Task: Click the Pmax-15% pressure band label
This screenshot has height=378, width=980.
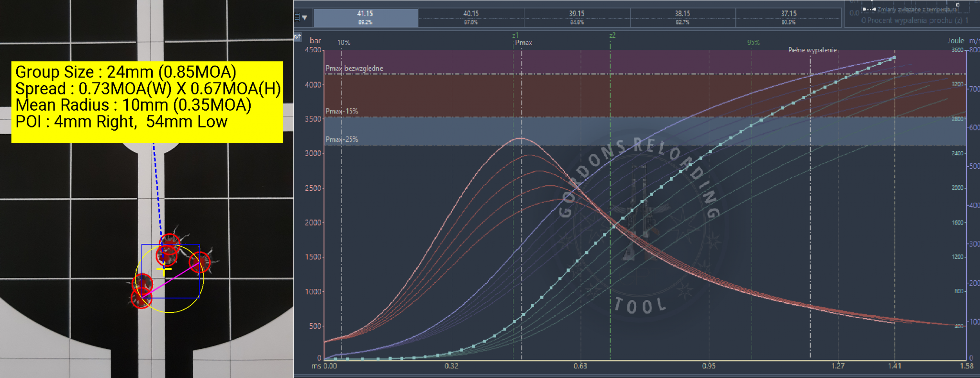Action: 342,111
